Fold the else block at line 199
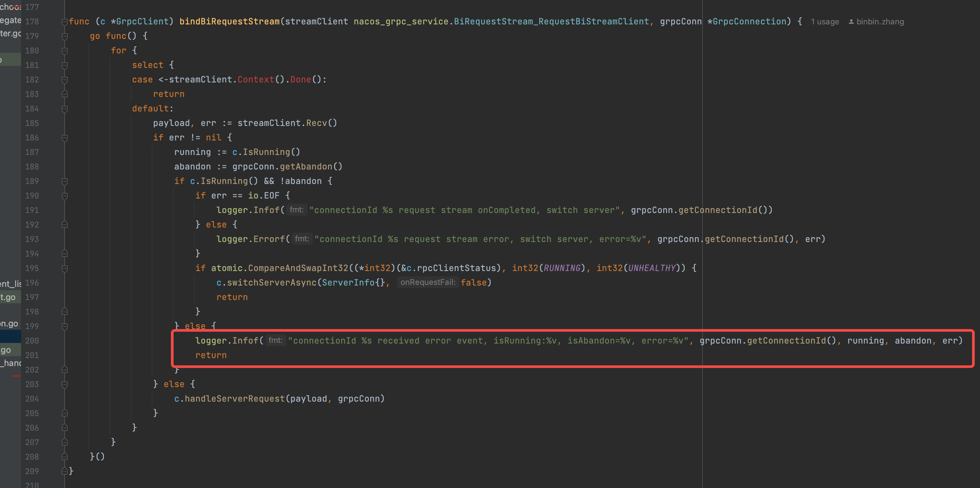 [65, 326]
